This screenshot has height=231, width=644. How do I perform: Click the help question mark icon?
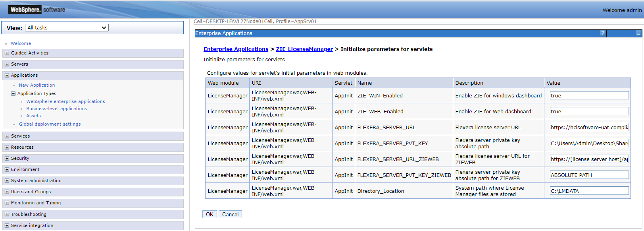coord(602,33)
